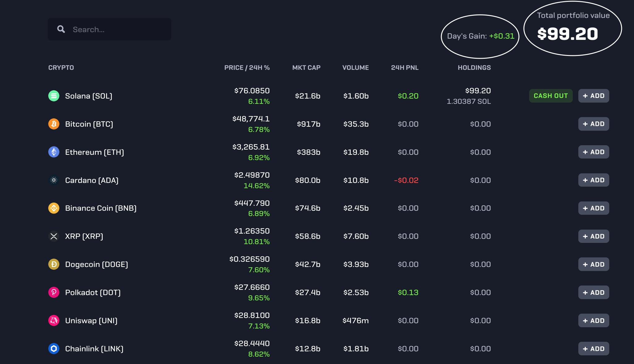Click the Polkadot pink logo icon
The image size is (634, 364).
coord(54,292)
